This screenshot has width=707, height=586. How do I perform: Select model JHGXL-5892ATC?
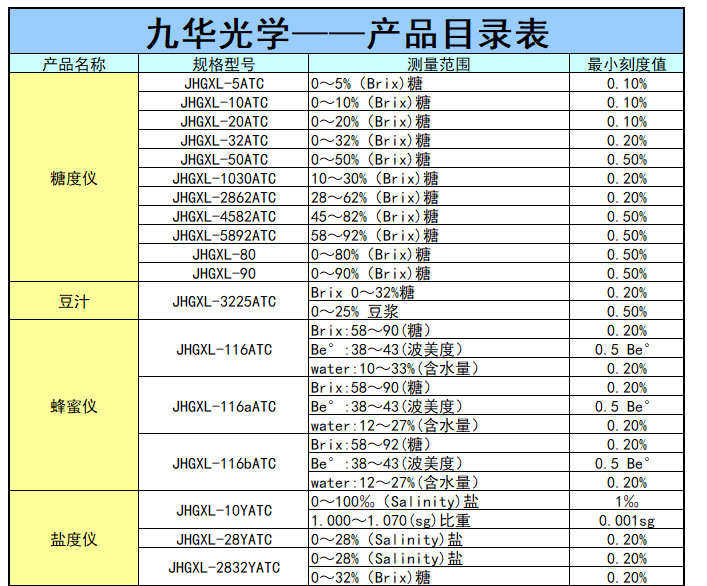click(x=224, y=235)
